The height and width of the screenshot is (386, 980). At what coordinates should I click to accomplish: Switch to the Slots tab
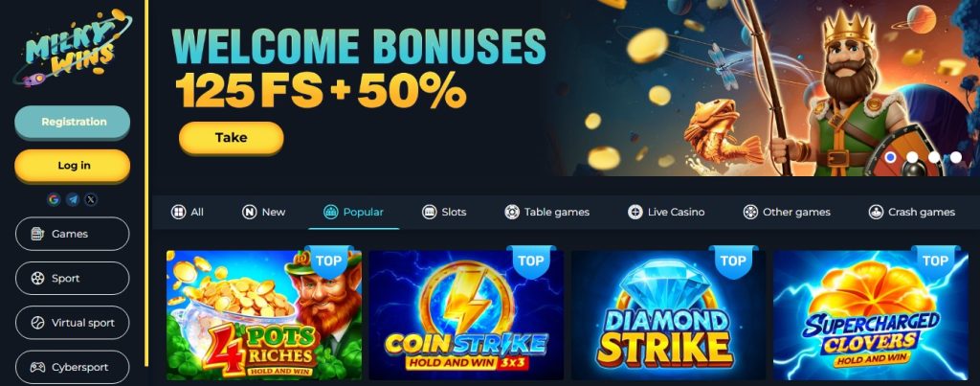444,212
